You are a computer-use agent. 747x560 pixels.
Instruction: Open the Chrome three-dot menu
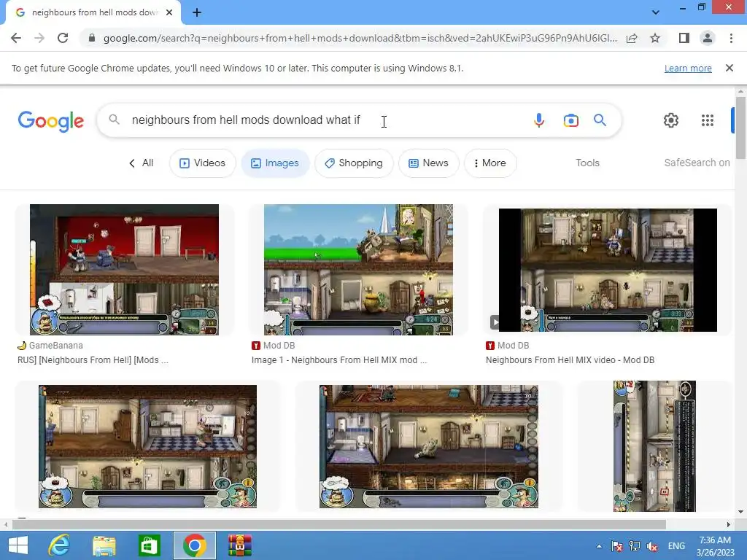point(731,38)
